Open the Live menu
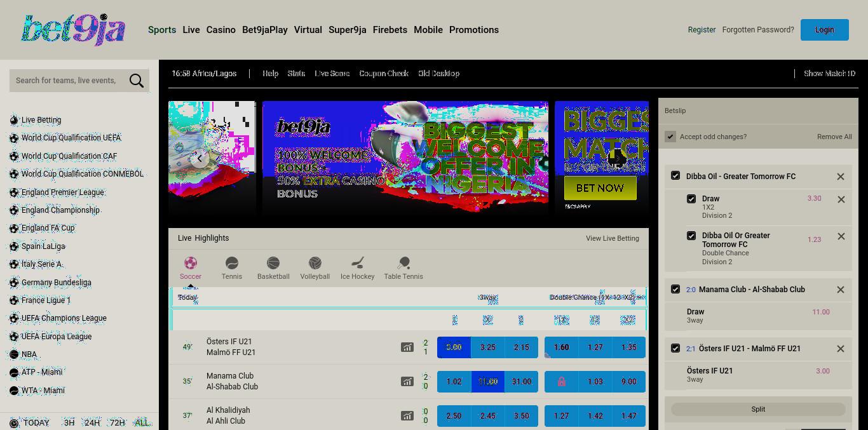Viewport: 868px width, 430px height. [x=191, y=30]
